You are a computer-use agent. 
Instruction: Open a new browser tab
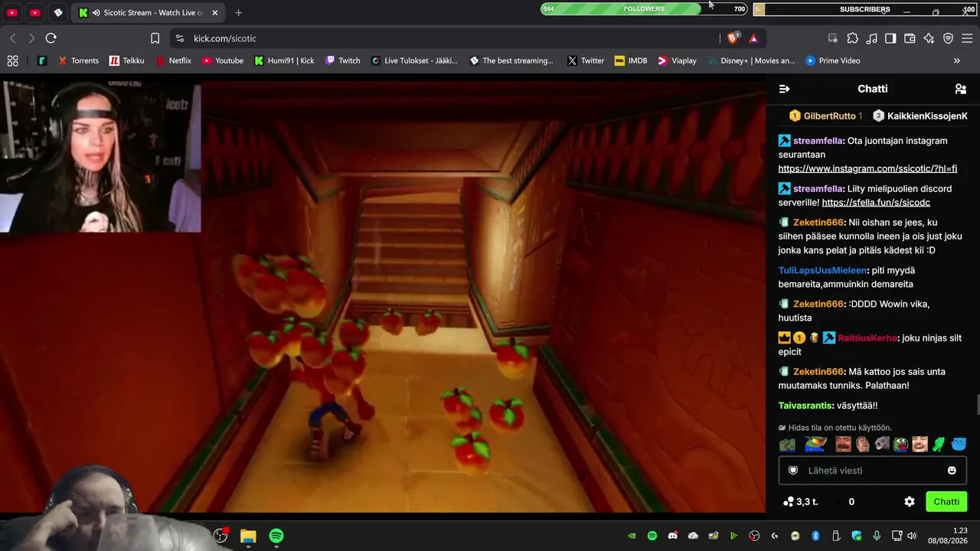[238, 13]
